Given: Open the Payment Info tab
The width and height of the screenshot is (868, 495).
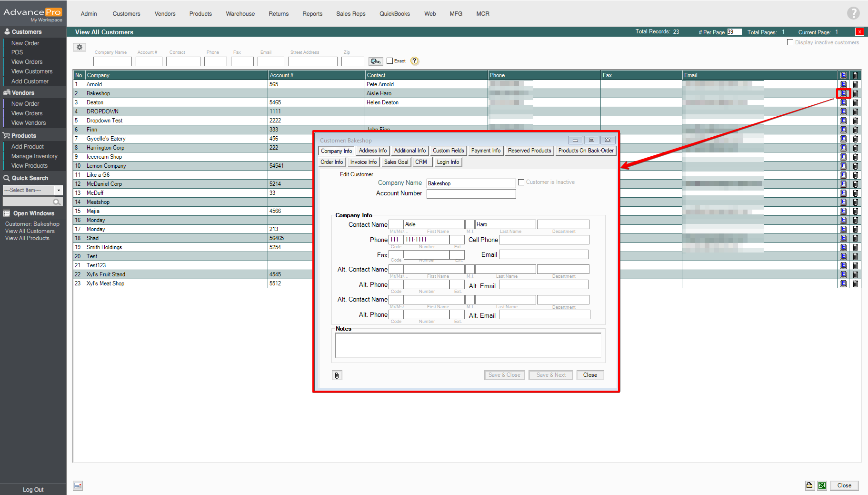Looking at the screenshot, I should (x=485, y=151).
